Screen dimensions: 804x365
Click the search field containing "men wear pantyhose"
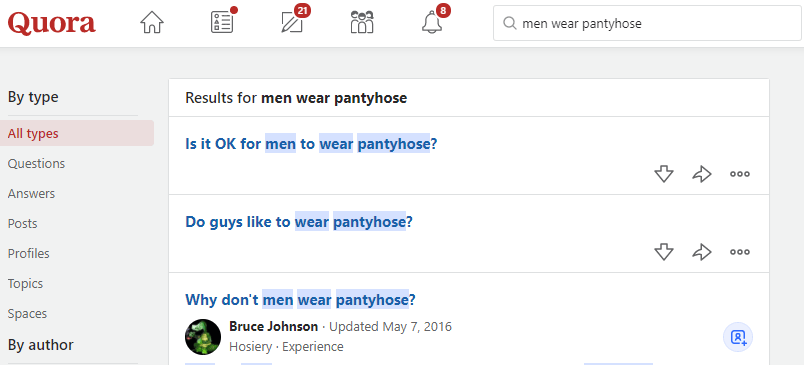pos(647,23)
